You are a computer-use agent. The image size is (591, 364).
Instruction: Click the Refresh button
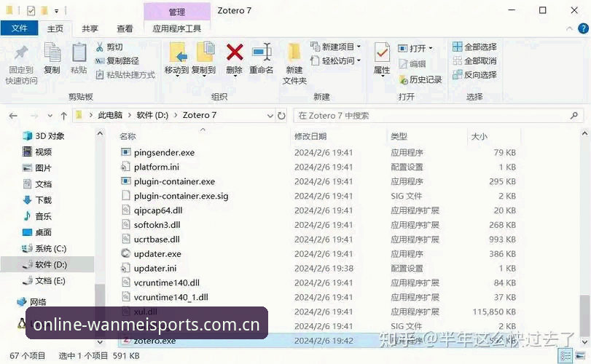point(281,116)
